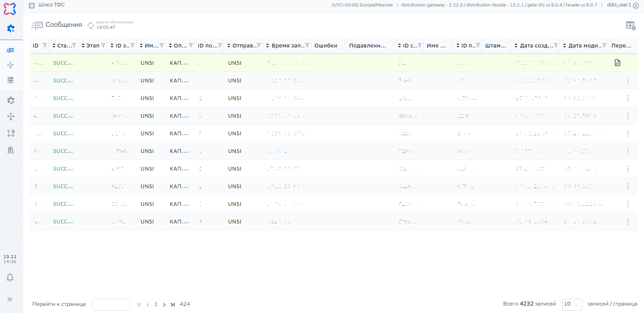
Task: Open the Messages icon in left sidebar
Action: coord(11,51)
